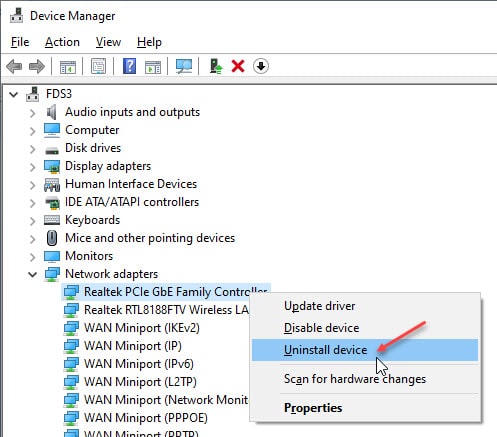Expand the Display adapters node
The height and width of the screenshot is (437, 497).
coord(32,167)
